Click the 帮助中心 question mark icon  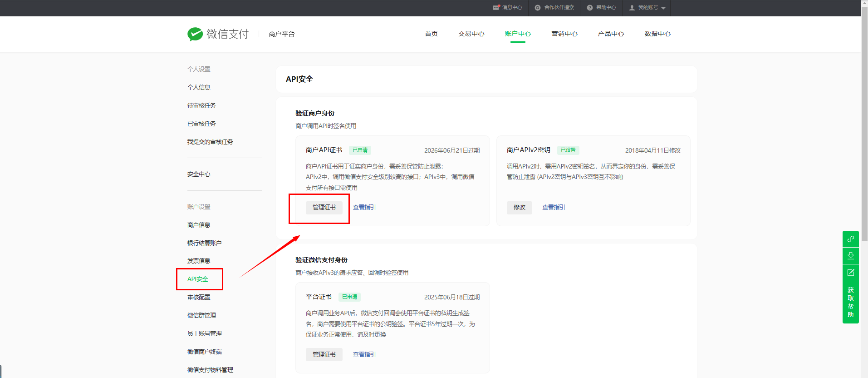coord(589,8)
